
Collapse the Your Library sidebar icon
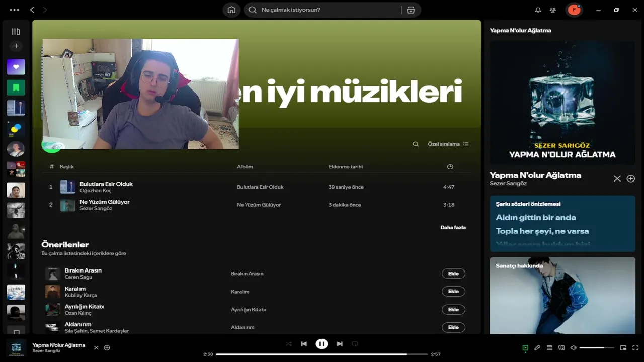[16, 31]
